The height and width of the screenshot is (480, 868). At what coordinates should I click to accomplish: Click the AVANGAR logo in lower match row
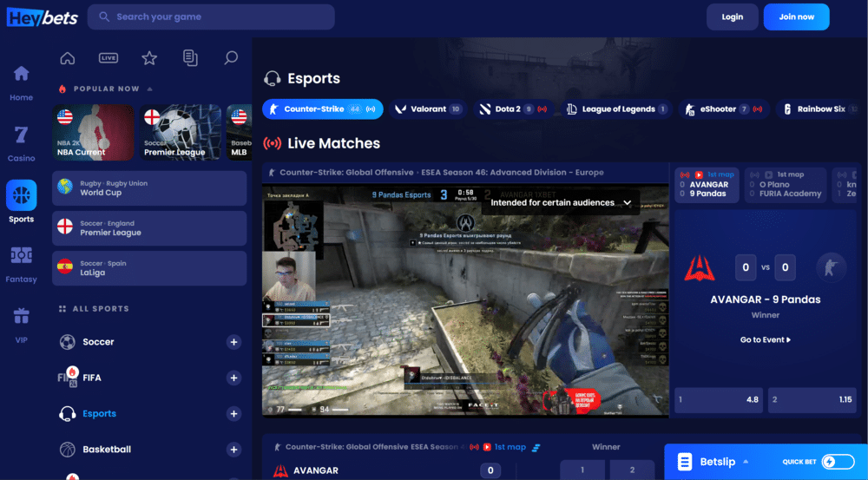[280, 471]
